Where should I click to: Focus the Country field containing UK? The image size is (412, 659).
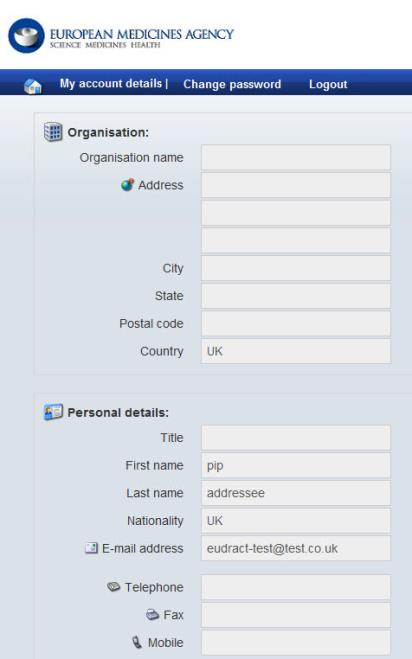click(296, 351)
